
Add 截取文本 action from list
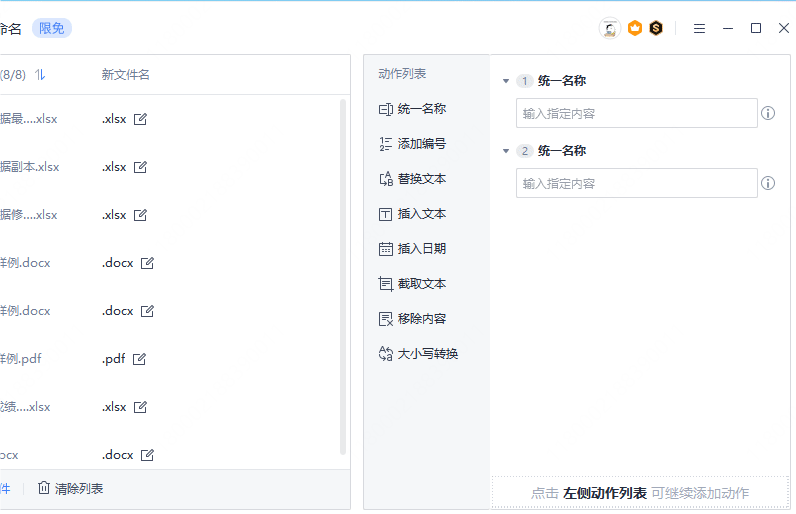(x=412, y=284)
